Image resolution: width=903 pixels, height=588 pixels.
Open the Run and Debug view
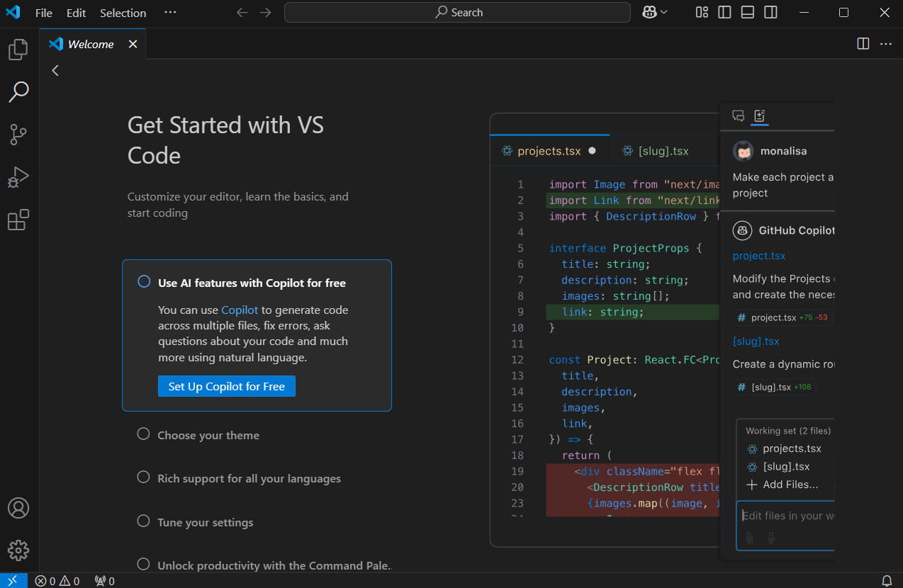click(x=18, y=177)
